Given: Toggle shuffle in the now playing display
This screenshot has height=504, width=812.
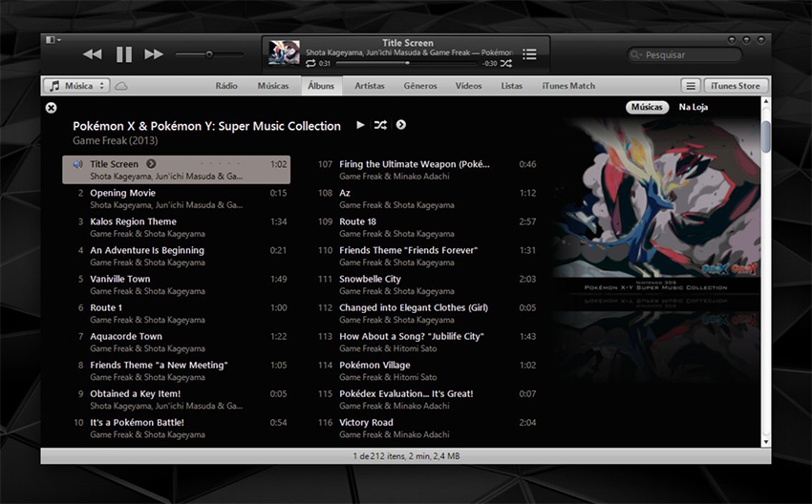Looking at the screenshot, I should (506, 64).
